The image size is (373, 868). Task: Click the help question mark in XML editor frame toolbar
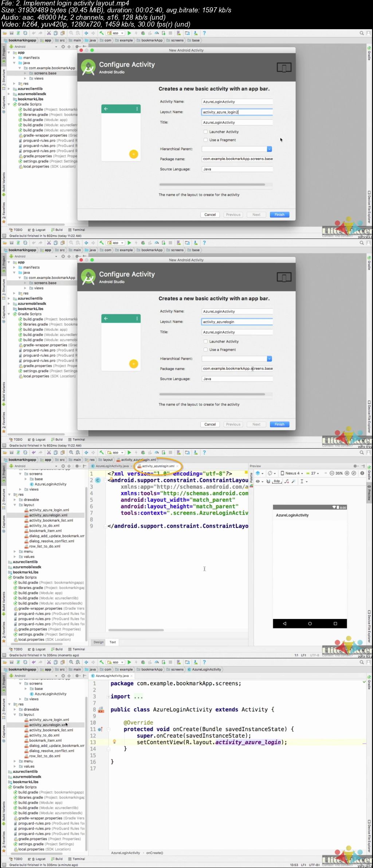point(204,452)
